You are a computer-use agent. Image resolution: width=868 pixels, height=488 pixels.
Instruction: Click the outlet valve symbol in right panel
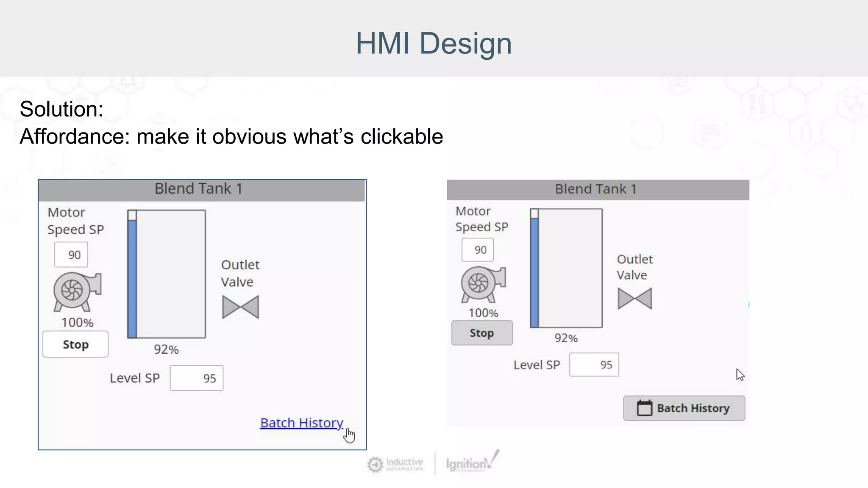pyautogui.click(x=634, y=298)
